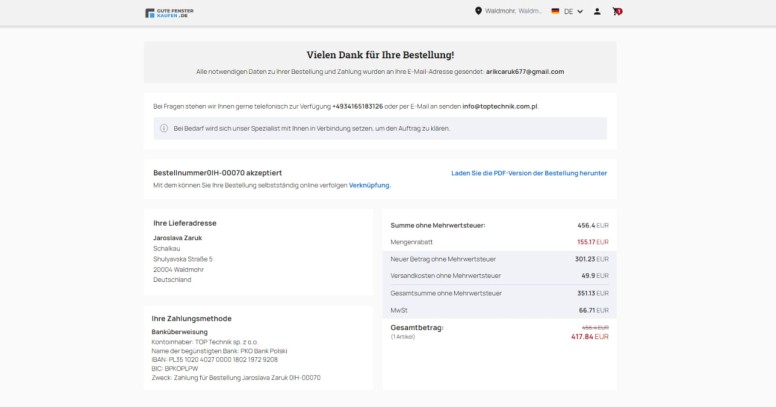Click the phone number +4934165183126
776x407 pixels.
point(357,106)
